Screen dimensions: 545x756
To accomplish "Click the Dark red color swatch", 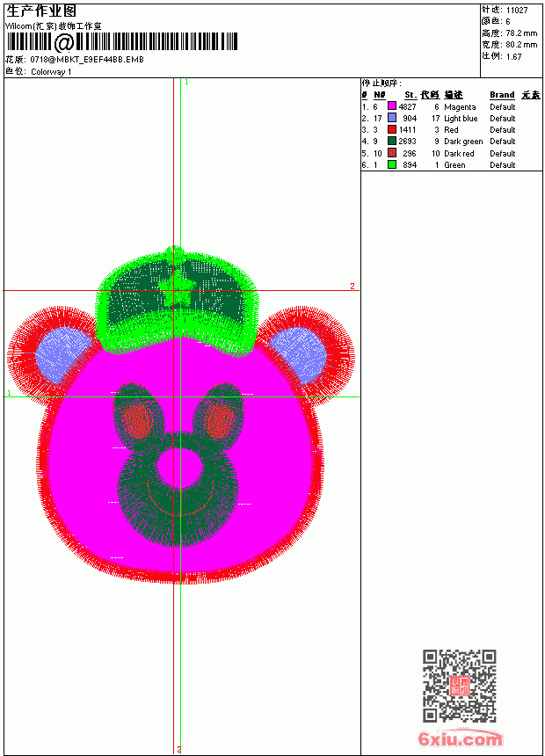I will click(392, 153).
